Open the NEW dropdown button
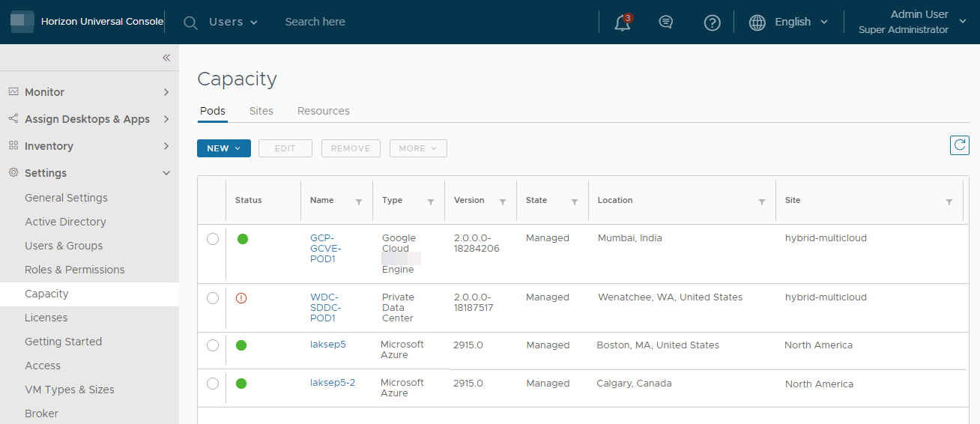This screenshot has height=424, width=980. tap(223, 148)
